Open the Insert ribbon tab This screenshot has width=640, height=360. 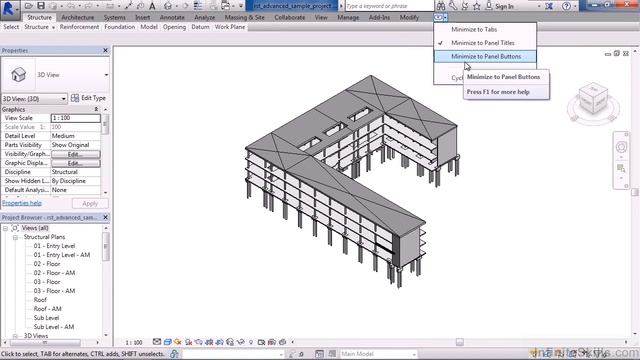pyautogui.click(x=142, y=18)
